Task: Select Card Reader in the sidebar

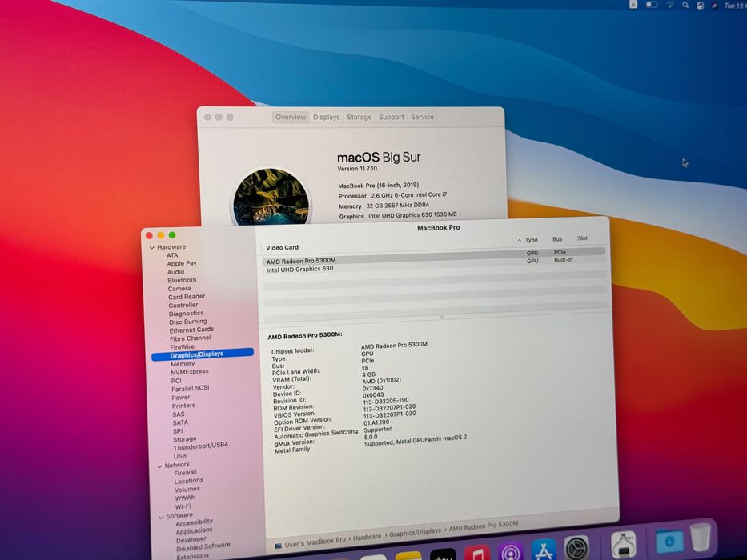Action: (x=187, y=297)
